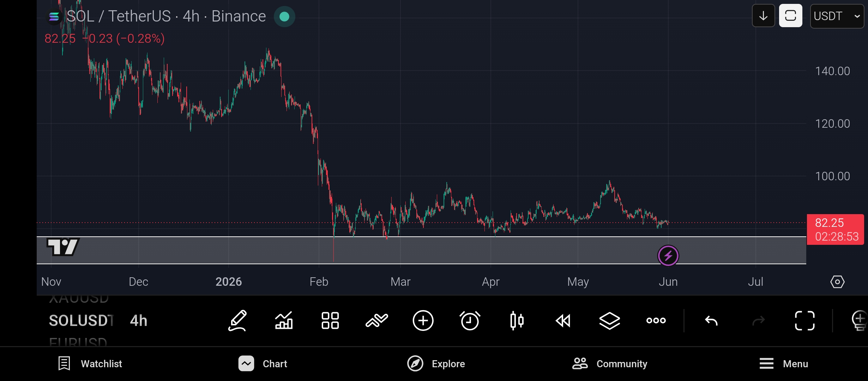Viewport: 868px width, 381px height.
Task: Tap the circled plus add button
Action: [423, 321]
